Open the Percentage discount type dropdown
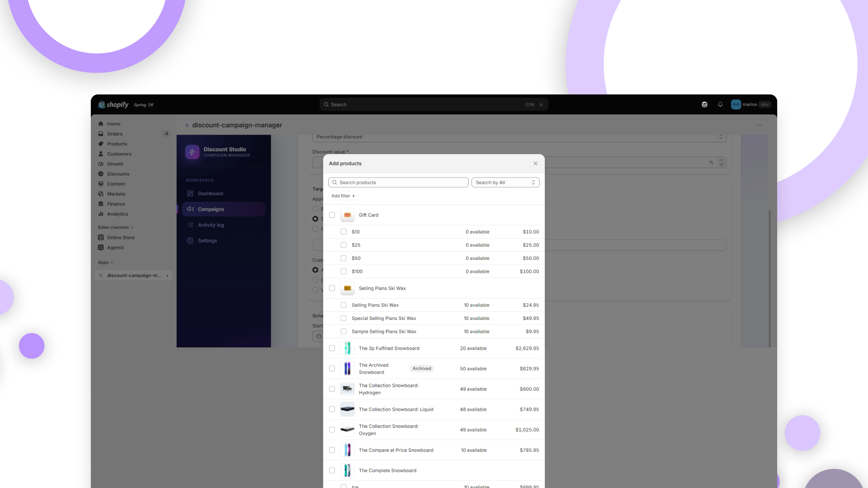The width and height of the screenshot is (868, 488). 519,137
